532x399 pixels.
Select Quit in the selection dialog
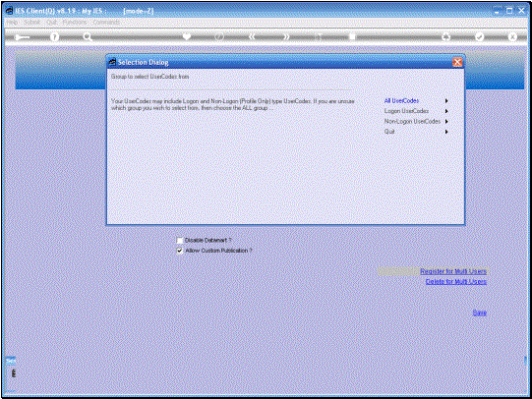point(389,132)
